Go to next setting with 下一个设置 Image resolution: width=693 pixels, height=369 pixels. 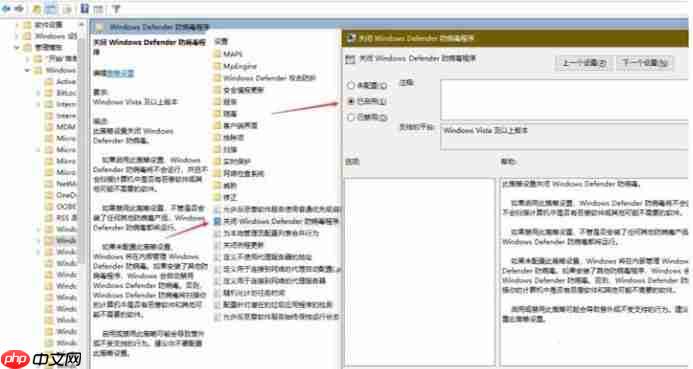[x=644, y=63]
